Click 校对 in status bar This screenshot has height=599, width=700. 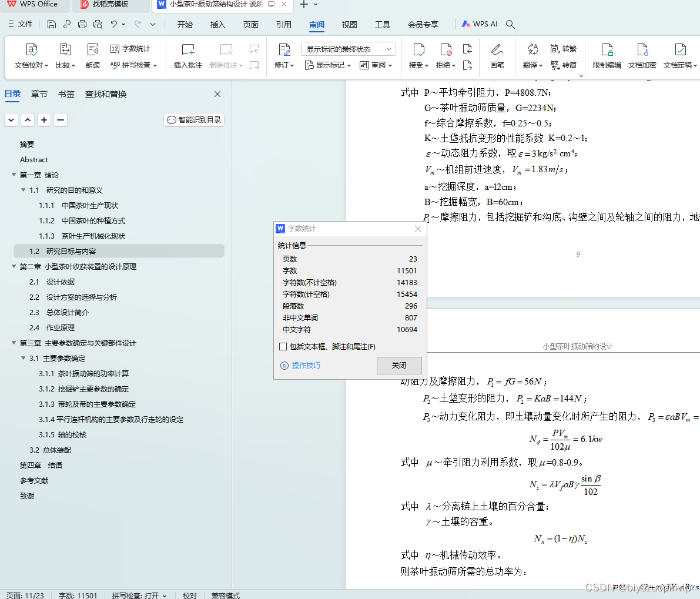tap(190, 595)
